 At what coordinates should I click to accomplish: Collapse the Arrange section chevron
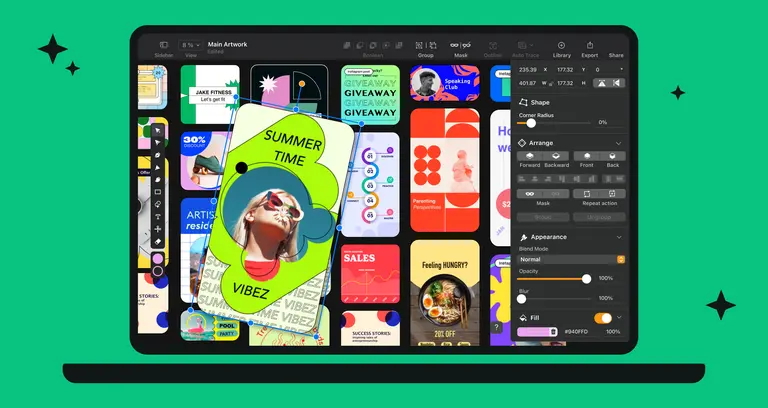[618, 144]
